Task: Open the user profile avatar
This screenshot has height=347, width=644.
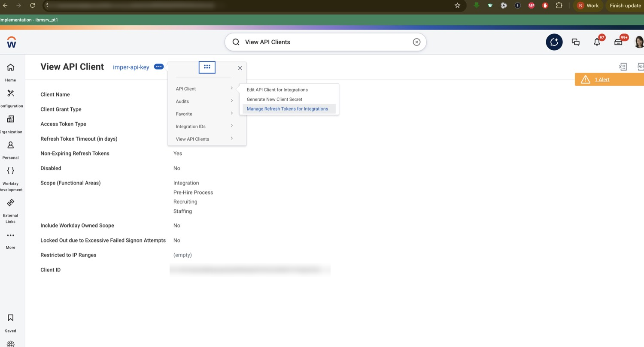Action: pyautogui.click(x=639, y=42)
